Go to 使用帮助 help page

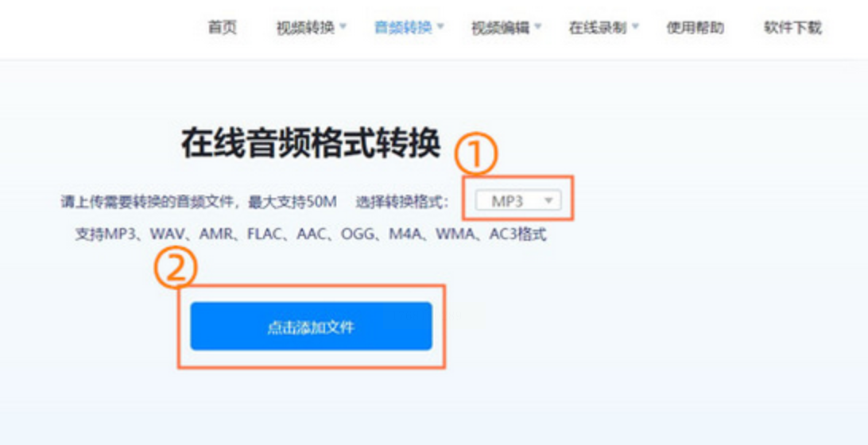coord(696,28)
